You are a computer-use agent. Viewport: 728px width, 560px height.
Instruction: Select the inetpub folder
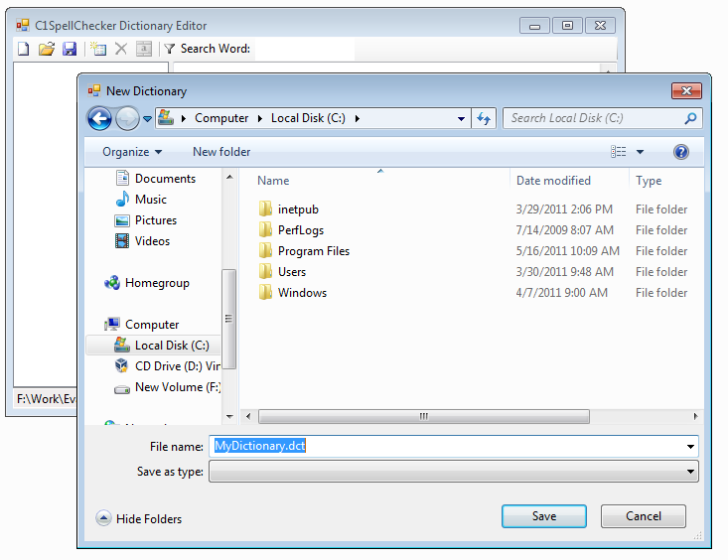coord(289,210)
